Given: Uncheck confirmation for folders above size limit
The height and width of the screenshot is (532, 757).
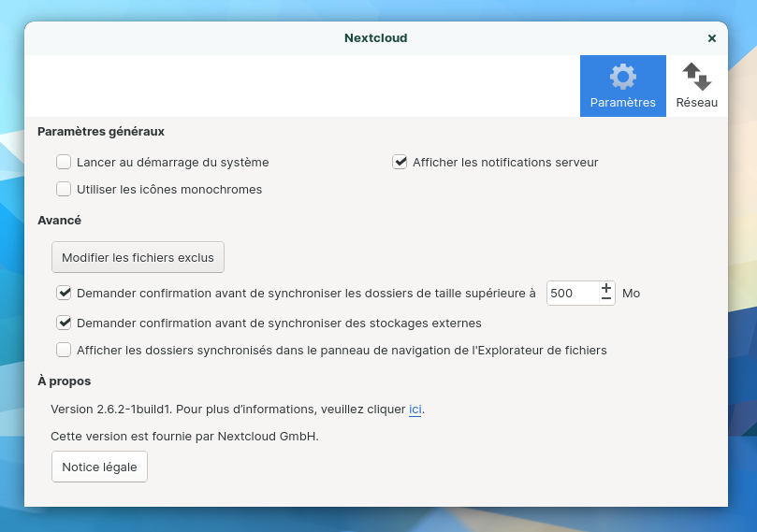Looking at the screenshot, I should (x=64, y=293).
